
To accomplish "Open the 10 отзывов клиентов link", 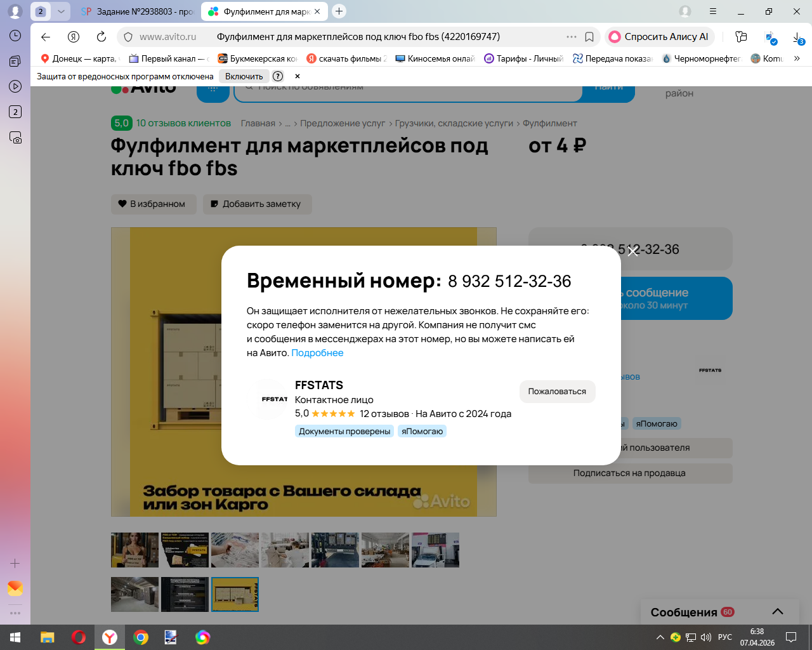I will (x=183, y=123).
